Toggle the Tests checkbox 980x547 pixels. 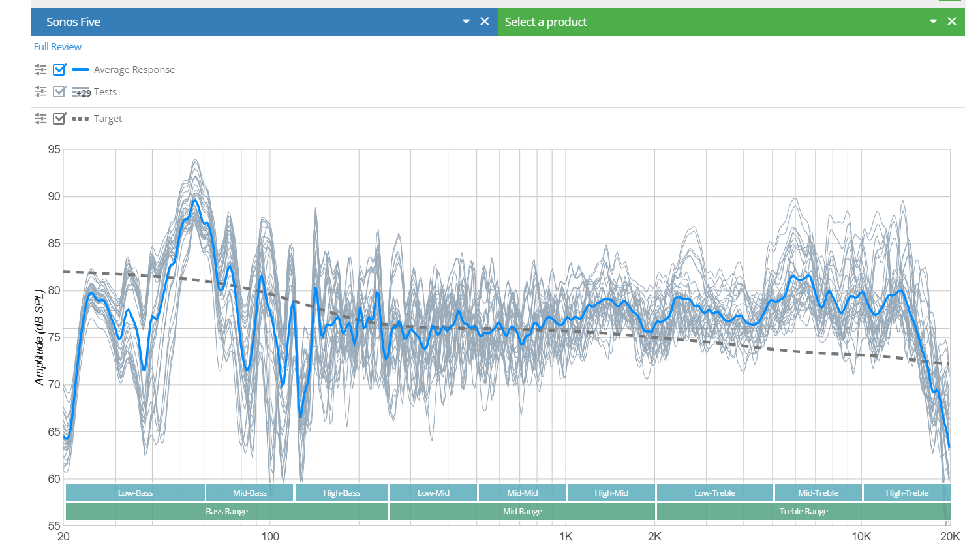[59, 91]
